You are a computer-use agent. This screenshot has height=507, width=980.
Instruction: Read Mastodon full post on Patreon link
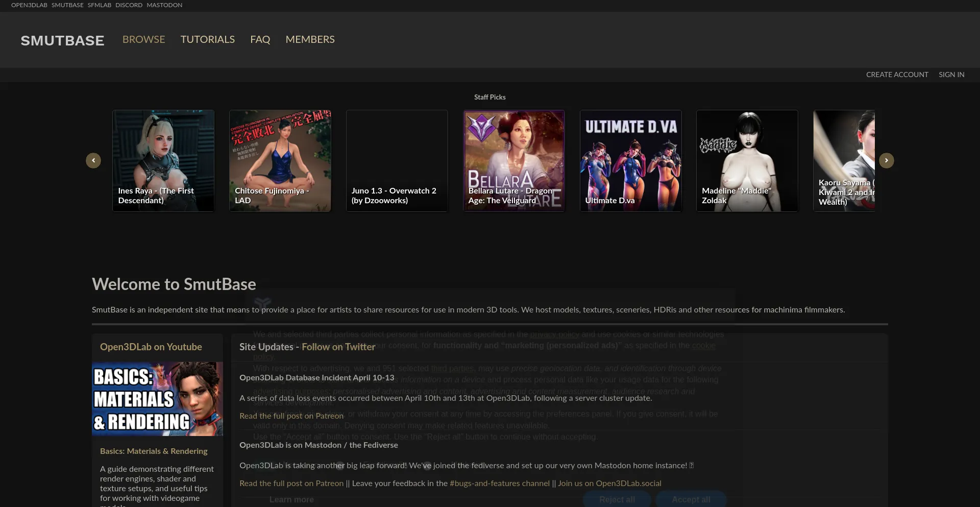pyautogui.click(x=291, y=483)
